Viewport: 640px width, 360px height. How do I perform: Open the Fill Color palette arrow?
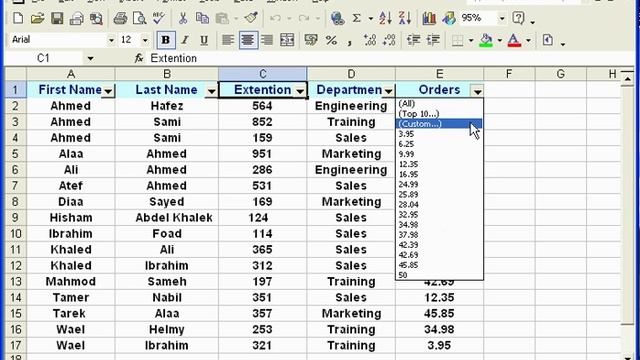click(500, 40)
